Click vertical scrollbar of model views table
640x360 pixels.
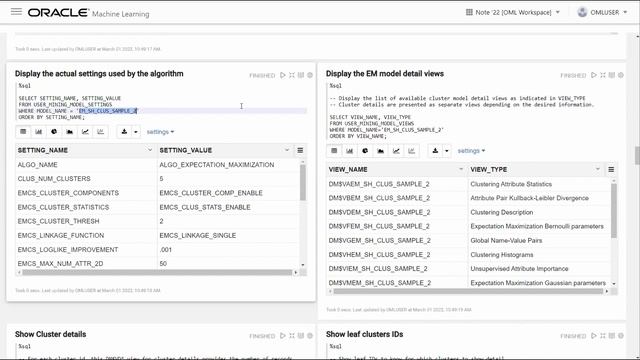613,211
